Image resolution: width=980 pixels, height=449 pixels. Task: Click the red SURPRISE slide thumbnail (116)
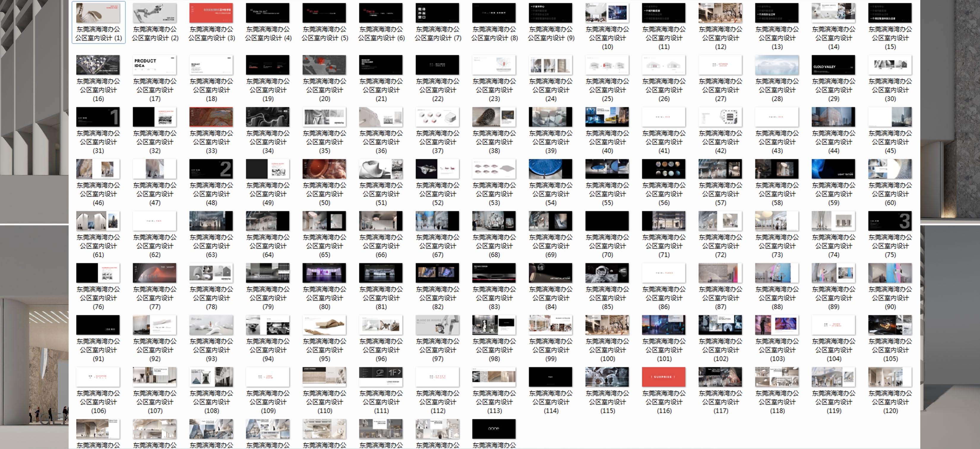click(663, 377)
